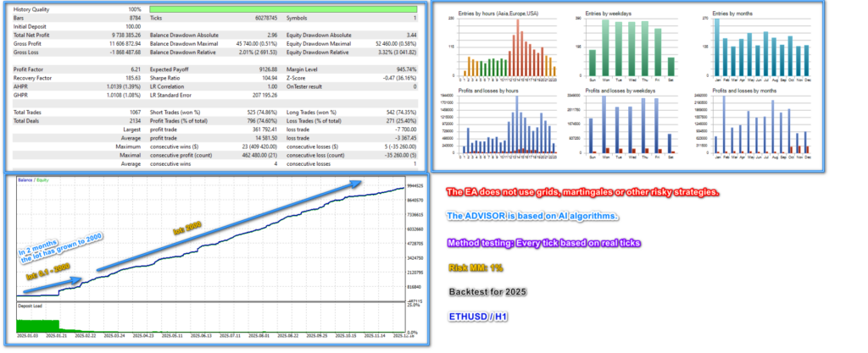Select the Gross Profit value 11 606 872.94
Image resolution: width=868 pixels, height=353 pixels.
point(125,44)
